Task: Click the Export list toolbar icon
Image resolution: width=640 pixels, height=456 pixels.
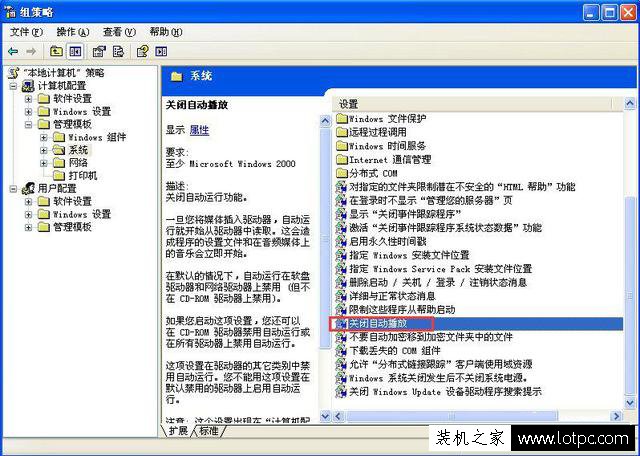Action: coord(118,51)
